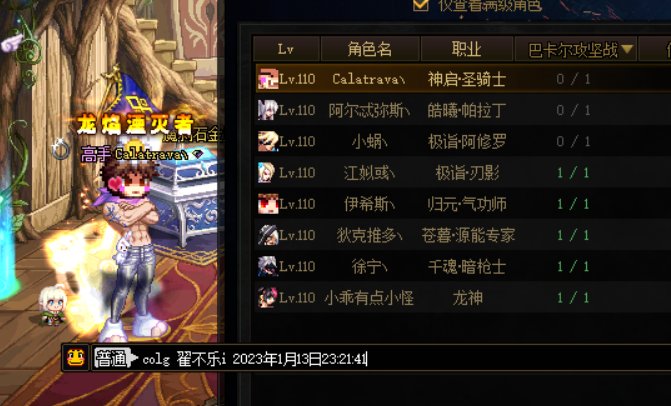Click the small white-haired pet creature
This screenshot has width=671, height=406.
point(53,306)
